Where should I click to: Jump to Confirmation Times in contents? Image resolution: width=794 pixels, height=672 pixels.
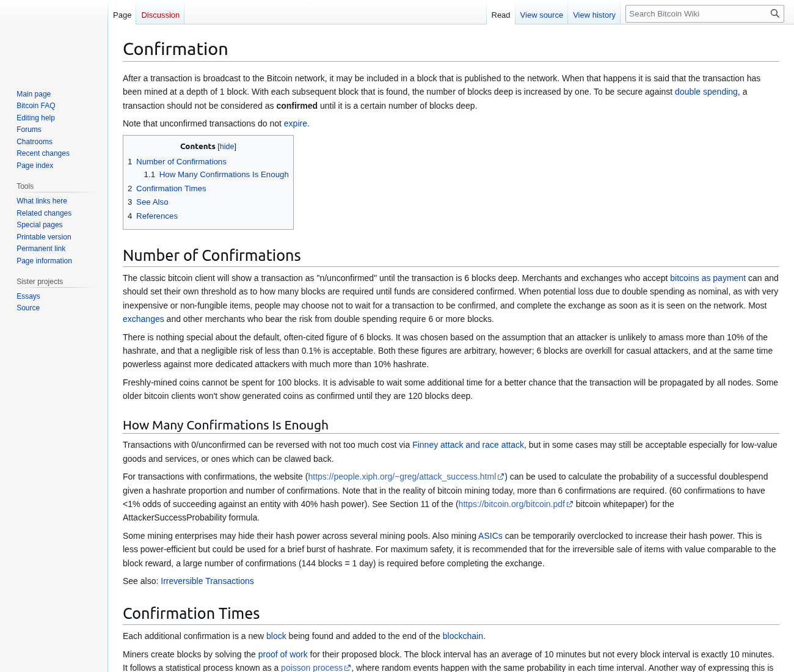pos(171,188)
